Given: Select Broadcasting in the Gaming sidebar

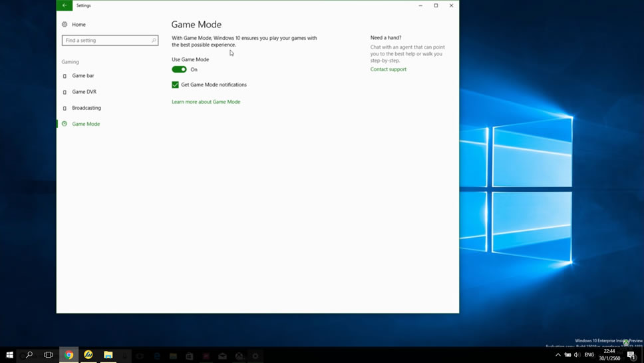Looking at the screenshot, I should tap(86, 108).
